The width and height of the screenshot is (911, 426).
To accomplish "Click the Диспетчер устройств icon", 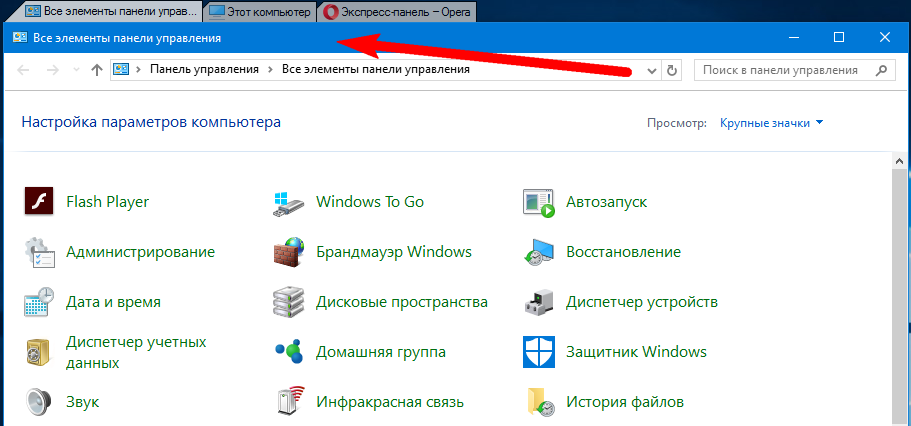I will (539, 302).
